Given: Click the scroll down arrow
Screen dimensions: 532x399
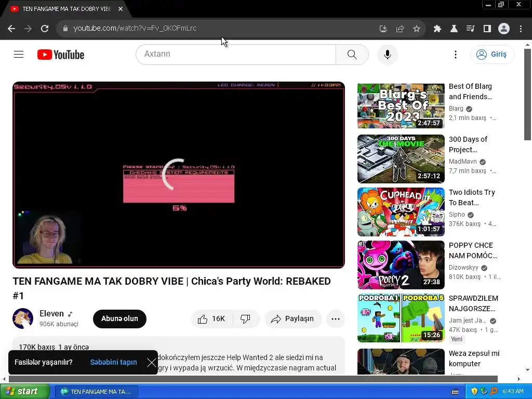Looking at the screenshot, I should click(x=527, y=370).
